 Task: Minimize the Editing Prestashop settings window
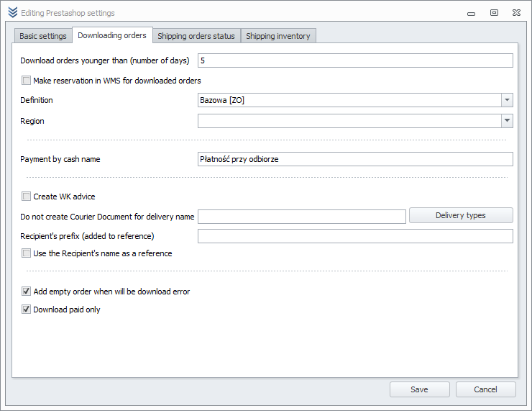pyautogui.click(x=472, y=14)
